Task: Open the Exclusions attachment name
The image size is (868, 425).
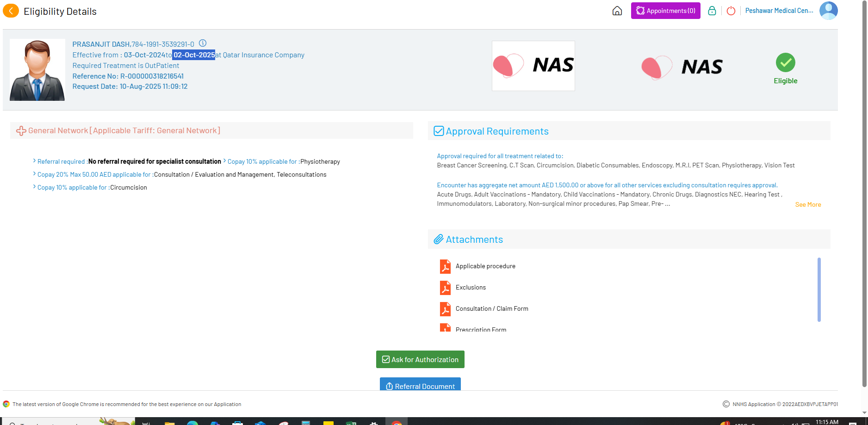Action: [471, 288]
